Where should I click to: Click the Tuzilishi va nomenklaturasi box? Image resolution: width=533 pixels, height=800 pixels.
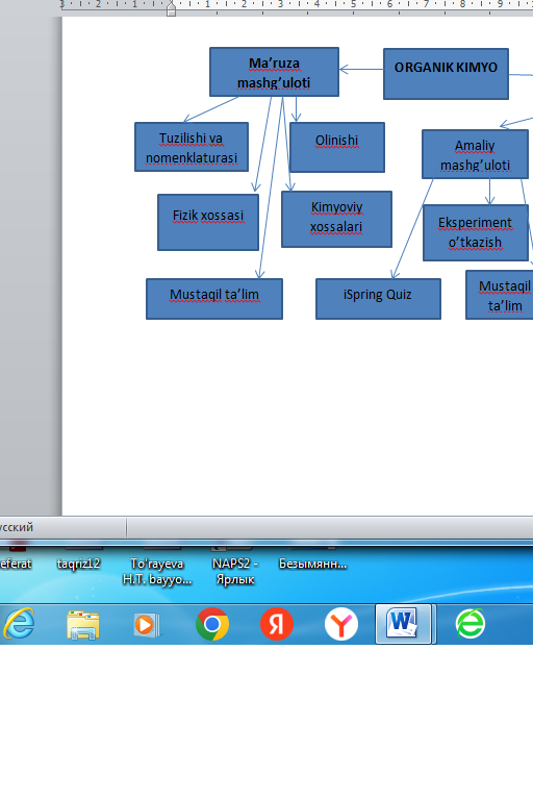click(191, 147)
